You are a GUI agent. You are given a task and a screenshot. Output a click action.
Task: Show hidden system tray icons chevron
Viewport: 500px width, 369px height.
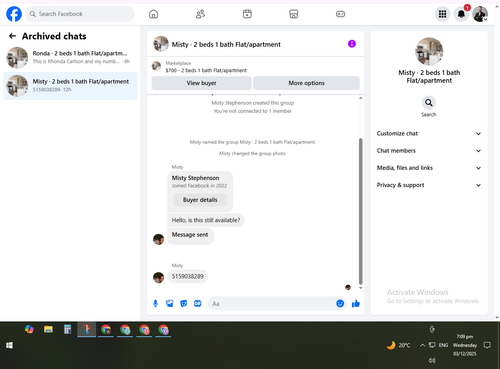pos(422,345)
